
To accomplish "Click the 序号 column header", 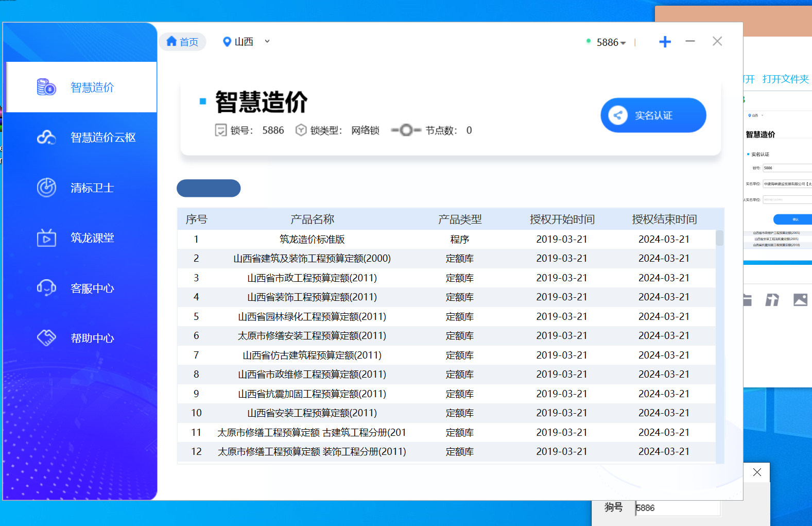I will click(x=196, y=219).
